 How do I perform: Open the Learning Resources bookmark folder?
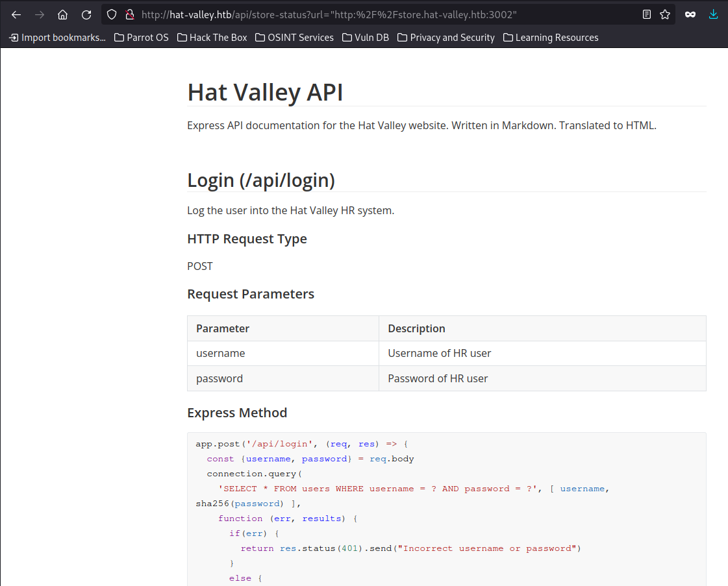[x=551, y=38]
